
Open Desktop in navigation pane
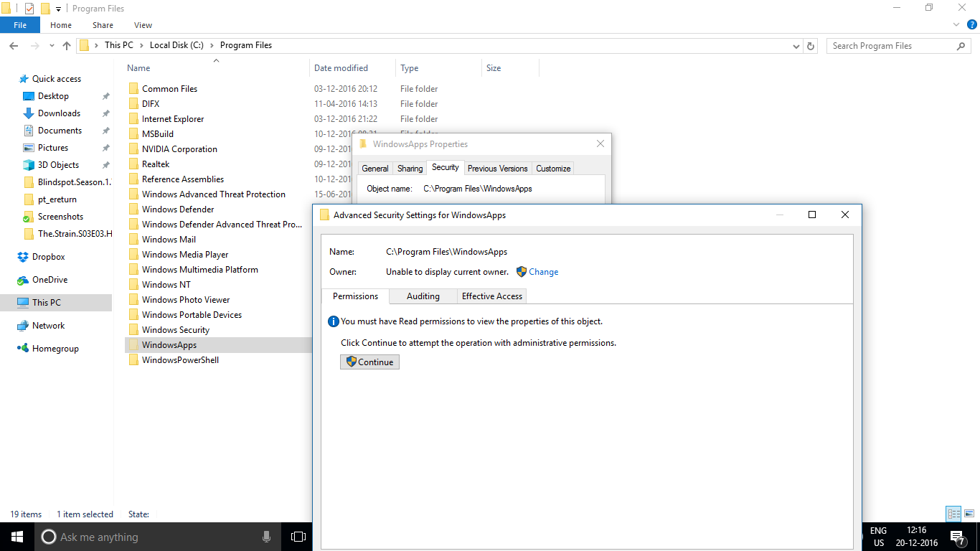click(x=53, y=96)
